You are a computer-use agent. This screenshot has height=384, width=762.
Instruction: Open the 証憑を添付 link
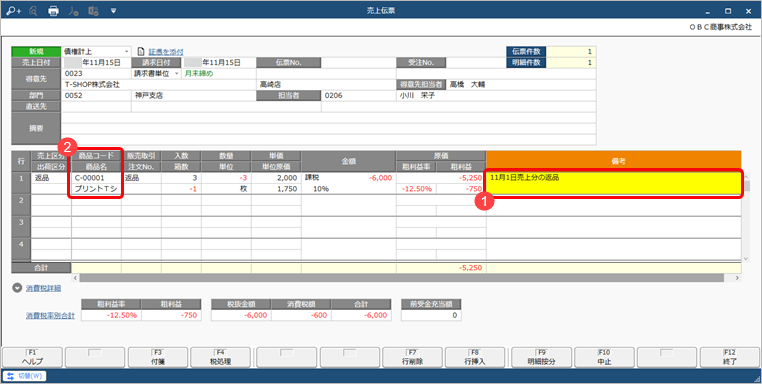pos(166,52)
